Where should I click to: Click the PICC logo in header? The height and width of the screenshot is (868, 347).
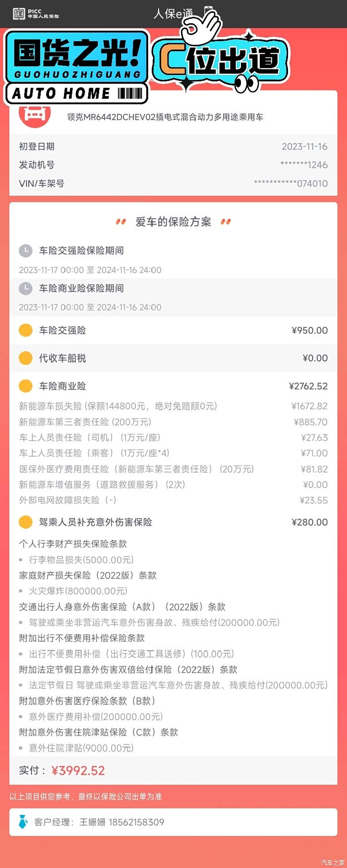point(36,13)
